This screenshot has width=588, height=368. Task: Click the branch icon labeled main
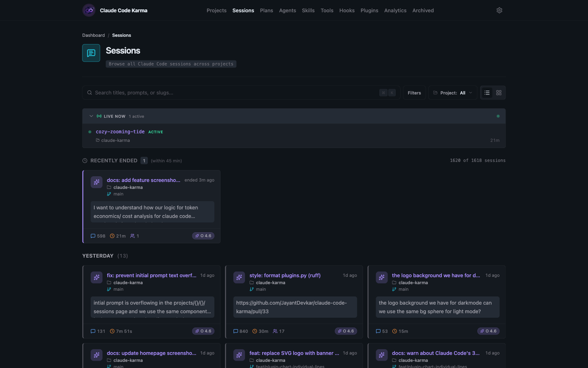coord(108,194)
